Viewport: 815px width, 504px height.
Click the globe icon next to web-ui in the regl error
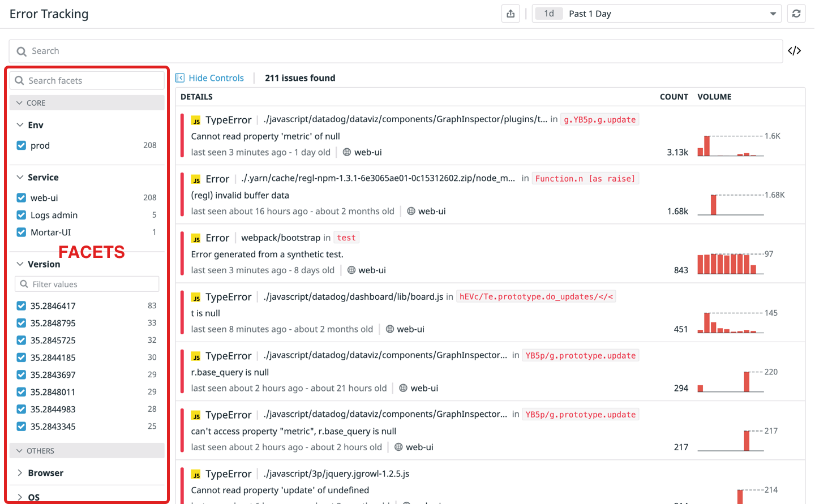pyautogui.click(x=411, y=211)
